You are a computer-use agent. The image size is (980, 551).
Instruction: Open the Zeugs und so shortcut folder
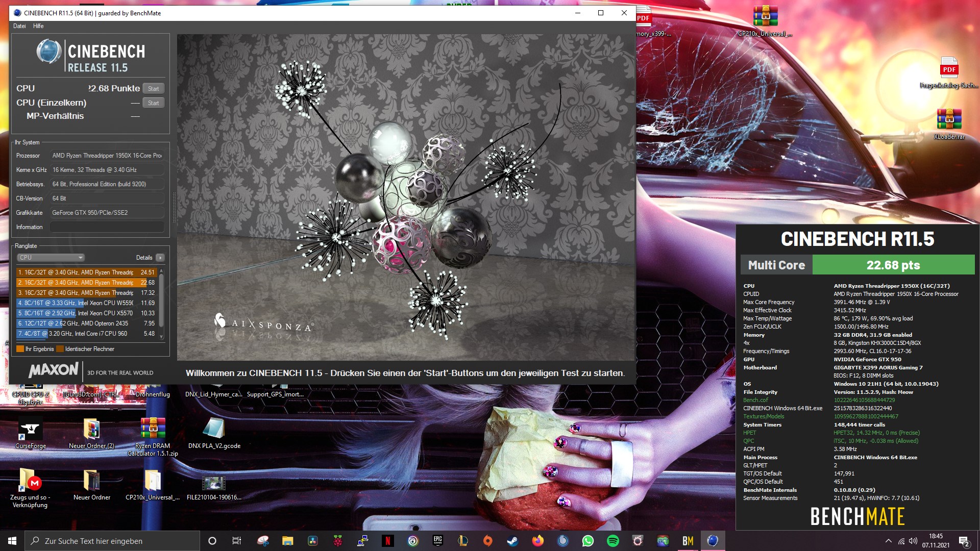click(x=30, y=488)
